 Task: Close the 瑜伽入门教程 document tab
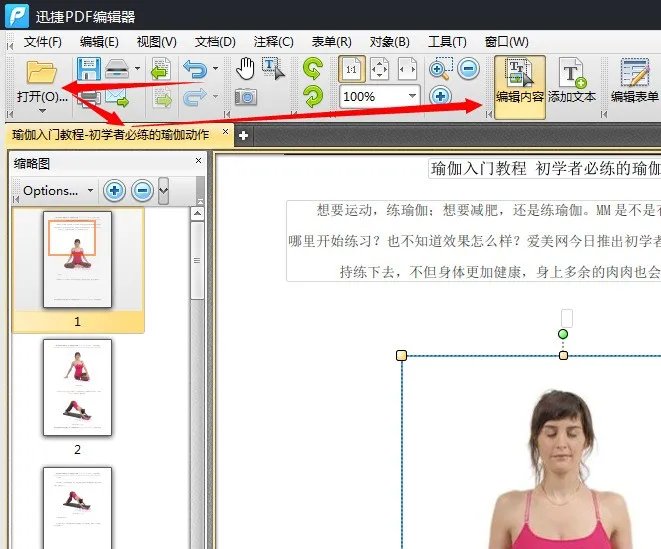226,132
